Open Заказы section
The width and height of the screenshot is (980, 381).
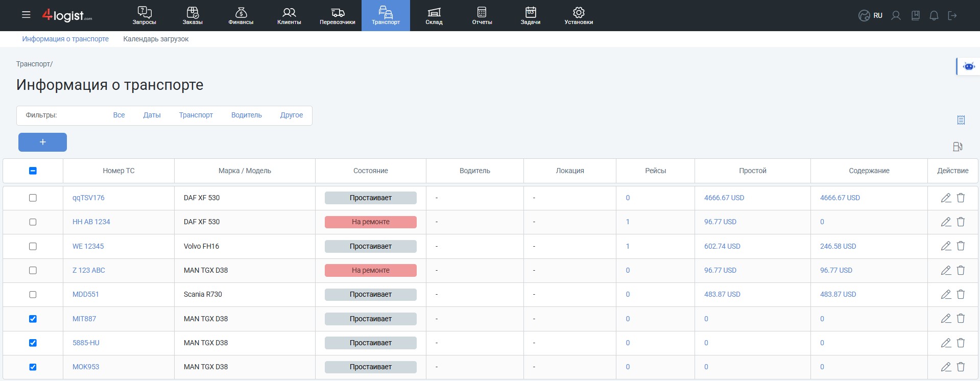click(x=193, y=15)
